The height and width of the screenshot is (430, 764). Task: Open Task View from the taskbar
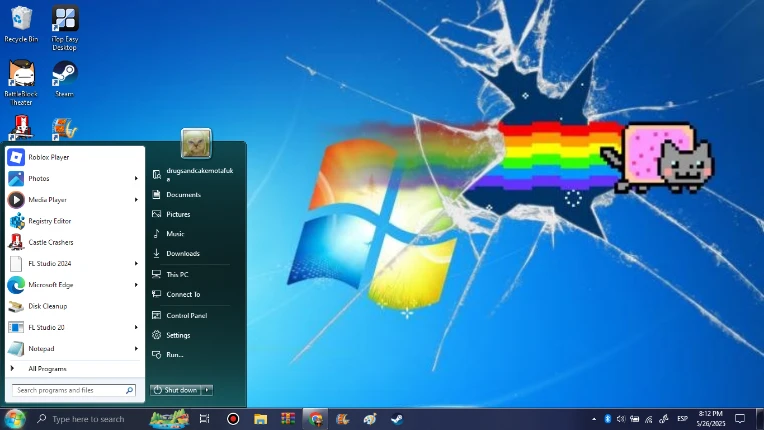[205, 419]
